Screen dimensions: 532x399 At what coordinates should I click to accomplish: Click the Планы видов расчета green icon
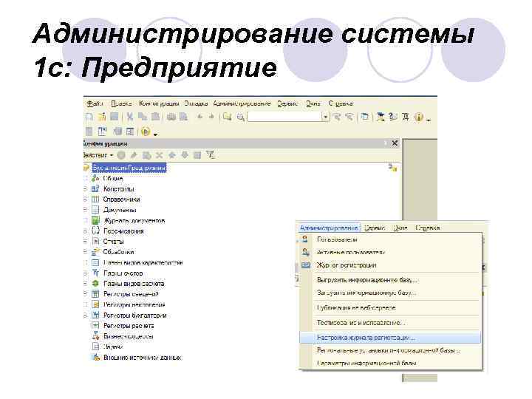coord(95,283)
